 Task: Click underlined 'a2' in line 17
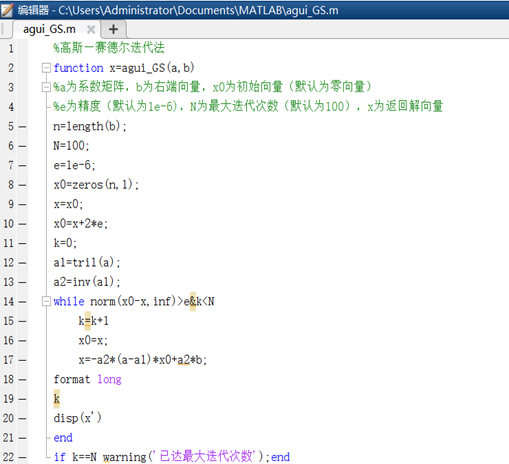(183, 360)
